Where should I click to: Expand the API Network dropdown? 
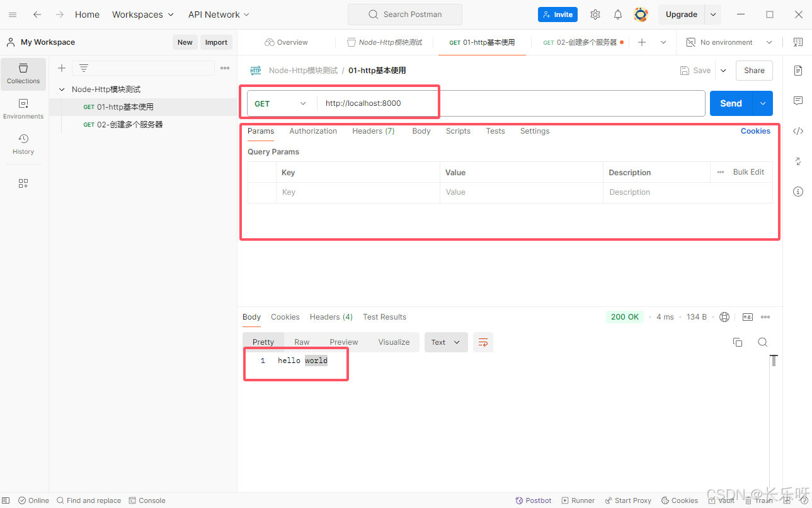pos(219,14)
